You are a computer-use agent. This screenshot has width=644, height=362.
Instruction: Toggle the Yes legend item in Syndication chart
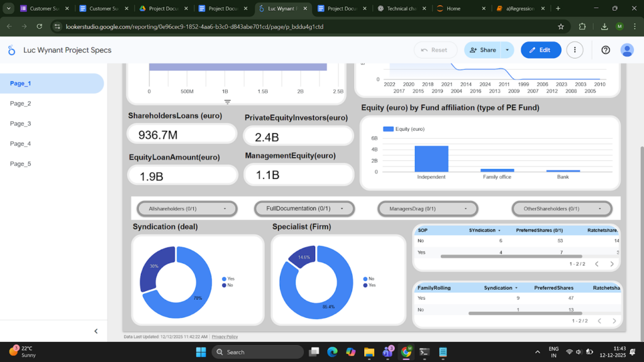point(228,278)
